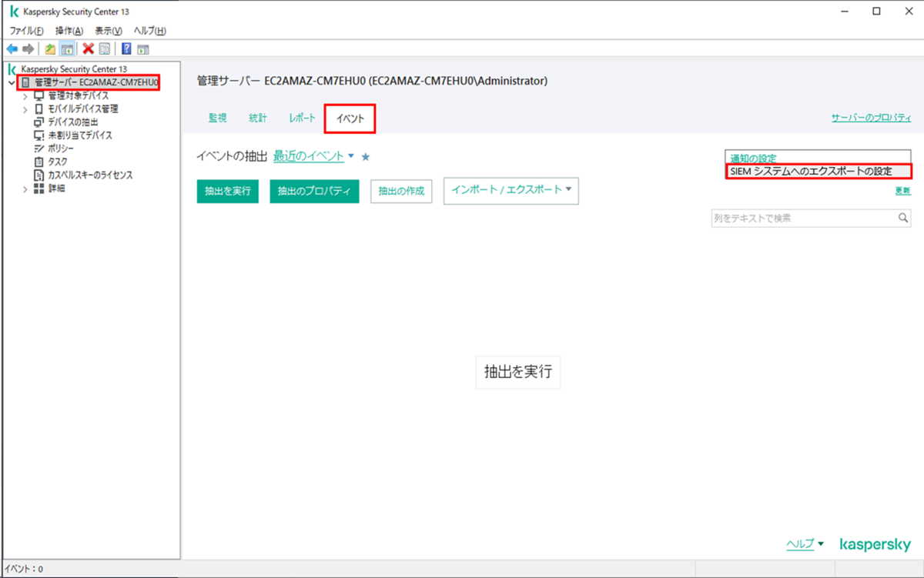Viewport: 924px width, 578px height.
Task: Click the server icon beside 管理サーバー node
Action: (x=25, y=82)
